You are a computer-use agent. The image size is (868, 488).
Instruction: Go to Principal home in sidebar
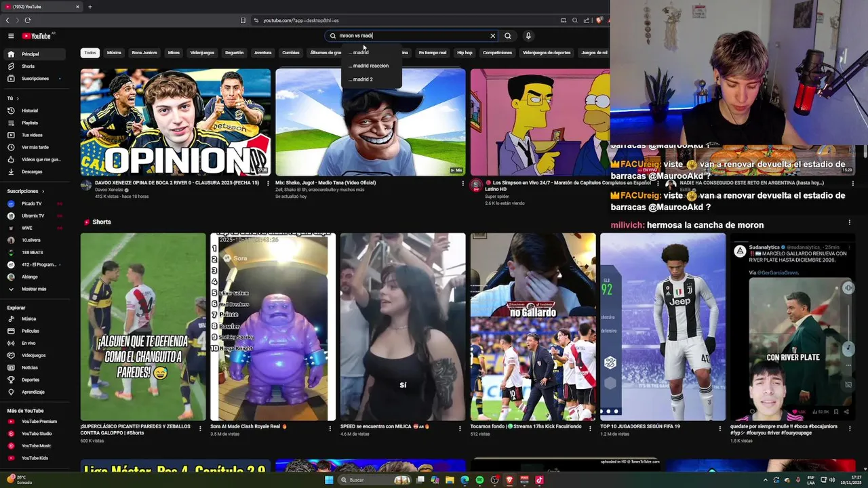pyautogui.click(x=36, y=54)
